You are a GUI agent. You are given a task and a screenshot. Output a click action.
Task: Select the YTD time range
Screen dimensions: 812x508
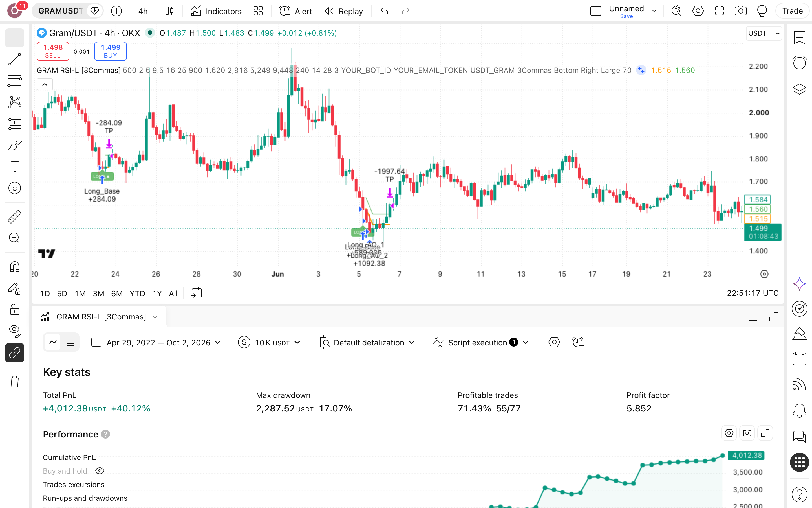pyautogui.click(x=137, y=293)
